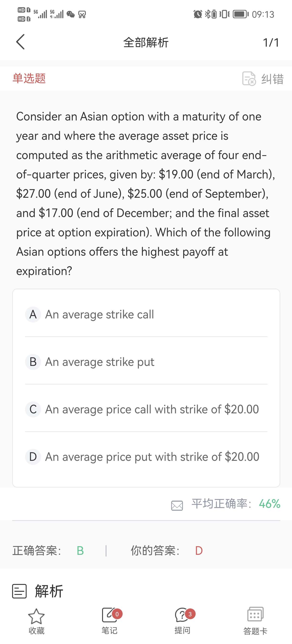This screenshot has width=292, height=644.
Task: Tap the envelope icon near accuracy rate
Action: pyautogui.click(x=177, y=505)
